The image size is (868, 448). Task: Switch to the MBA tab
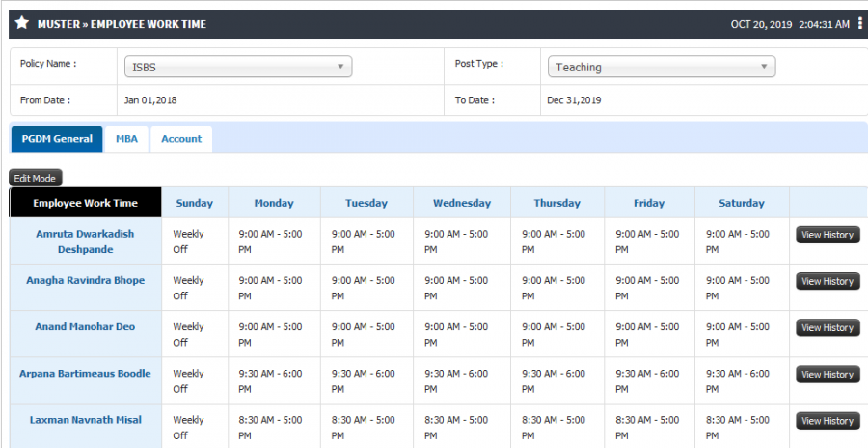click(126, 139)
